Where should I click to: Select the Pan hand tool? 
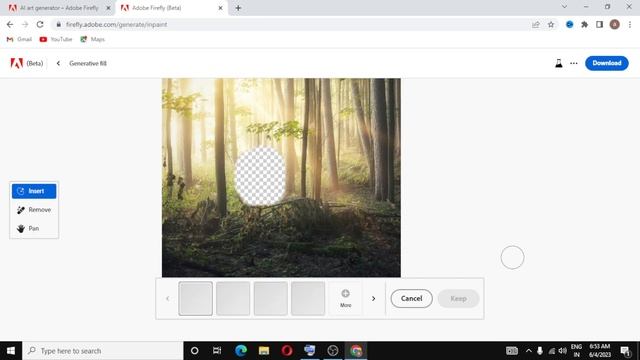34,229
